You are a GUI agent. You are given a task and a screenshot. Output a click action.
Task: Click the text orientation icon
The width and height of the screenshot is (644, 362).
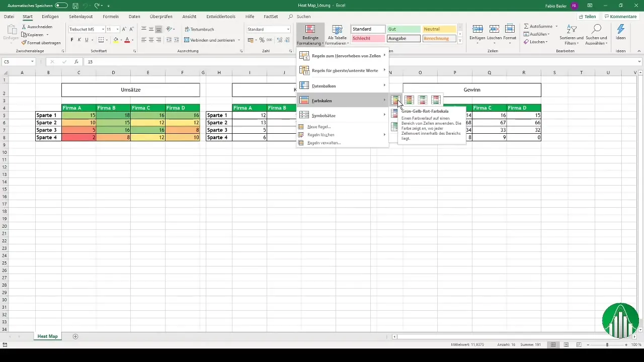pos(170,29)
